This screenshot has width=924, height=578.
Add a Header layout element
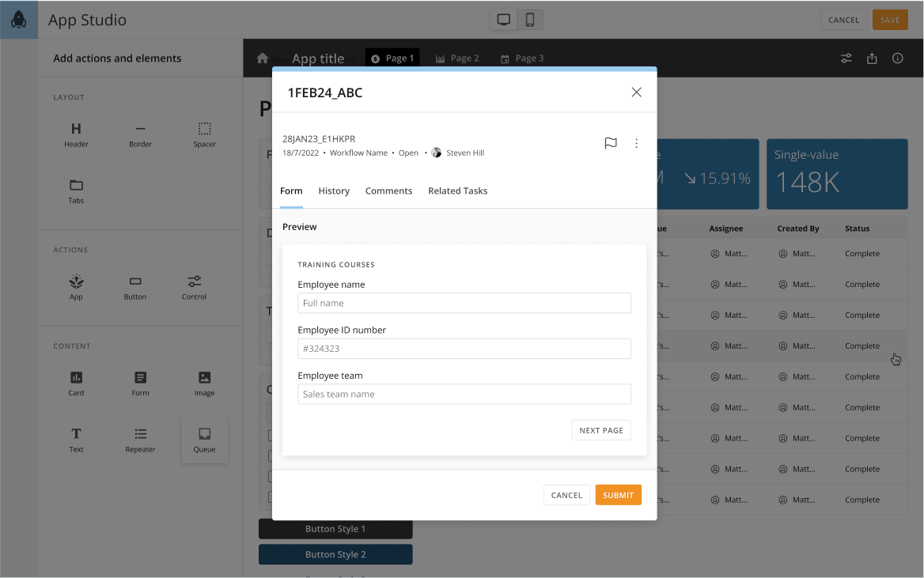76,135
